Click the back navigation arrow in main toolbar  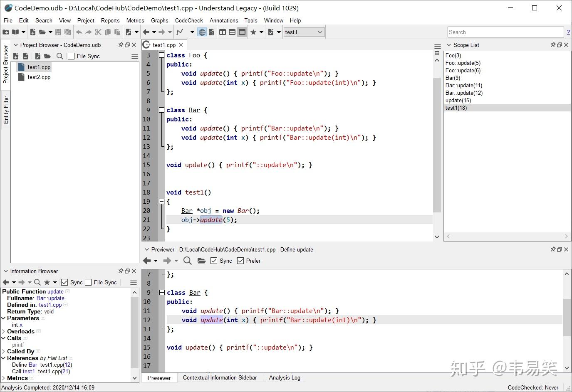146,32
